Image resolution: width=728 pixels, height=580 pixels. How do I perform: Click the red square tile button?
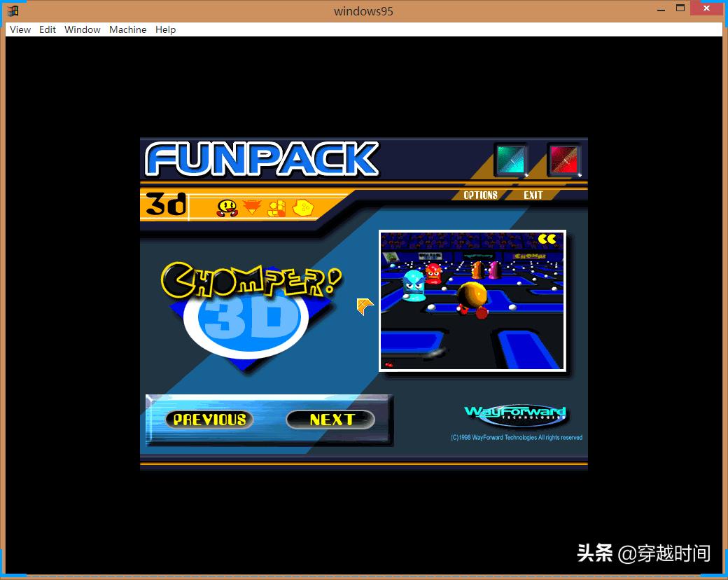click(x=563, y=160)
